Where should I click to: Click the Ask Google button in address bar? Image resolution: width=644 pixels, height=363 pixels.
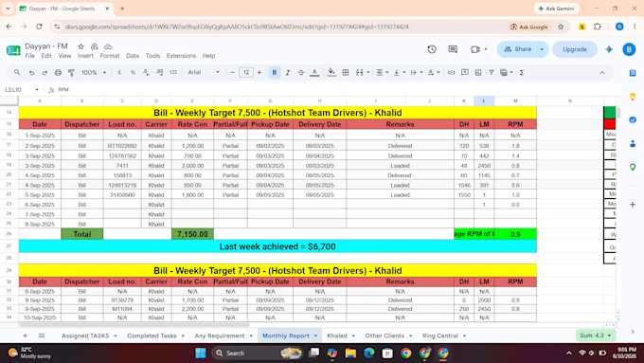point(529,27)
